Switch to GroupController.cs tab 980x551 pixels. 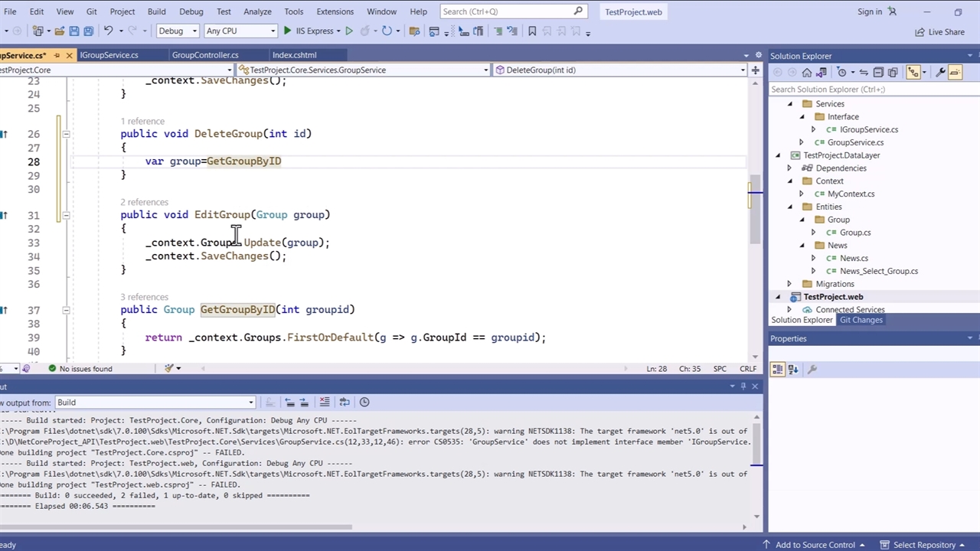point(205,55)
